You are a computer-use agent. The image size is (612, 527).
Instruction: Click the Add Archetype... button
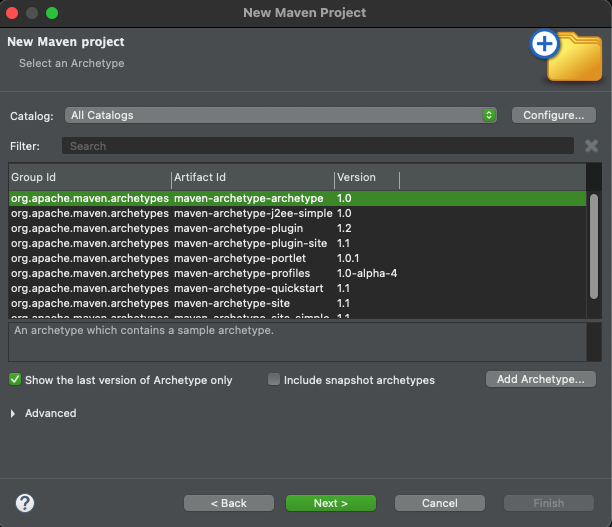click(x=541, y=379)
